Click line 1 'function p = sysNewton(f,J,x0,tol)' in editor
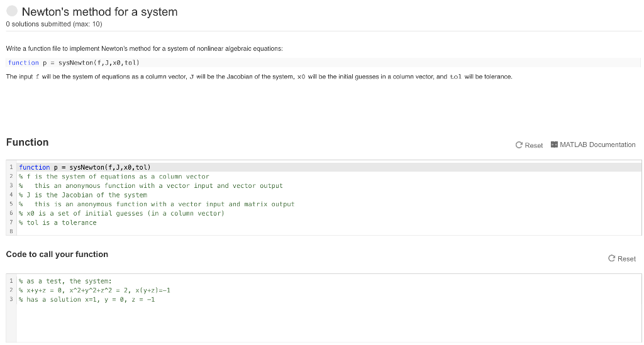 point(85,167)
